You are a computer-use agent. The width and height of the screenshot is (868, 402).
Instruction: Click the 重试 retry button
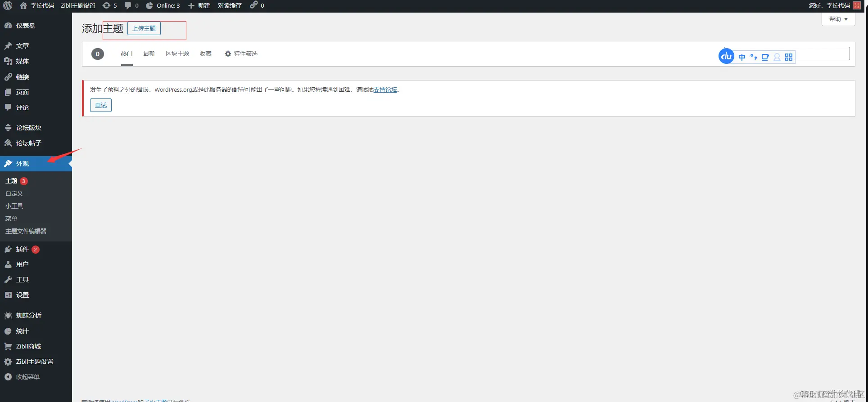(101, 105)
